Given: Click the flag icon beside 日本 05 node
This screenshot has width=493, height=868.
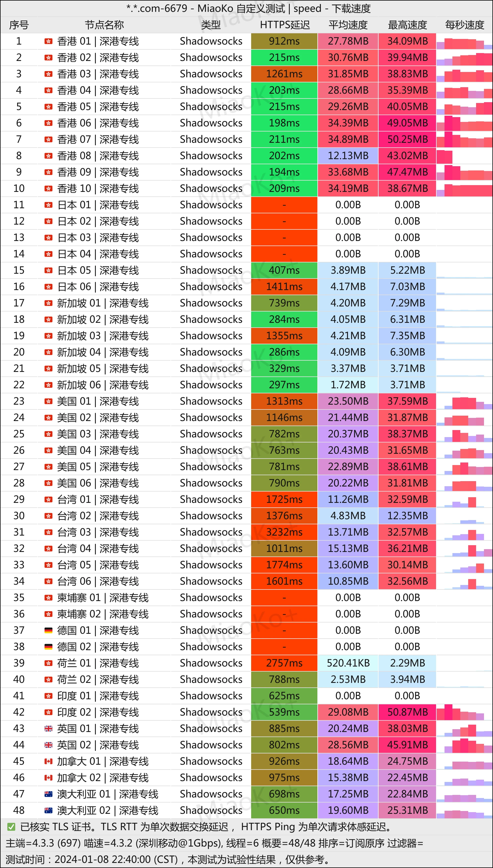Looking at the screenshot, I should tap(48, 270).
